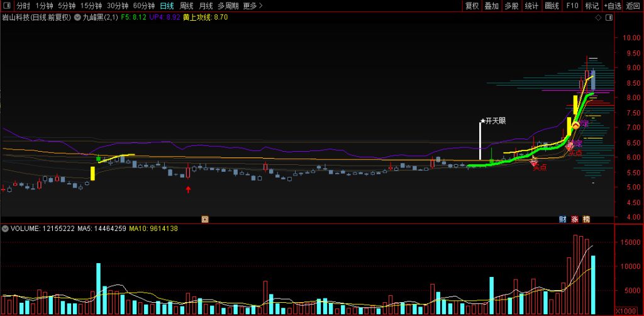Expand the 九峰黑 indicator dropdown arrow

[x=77, y=18]
